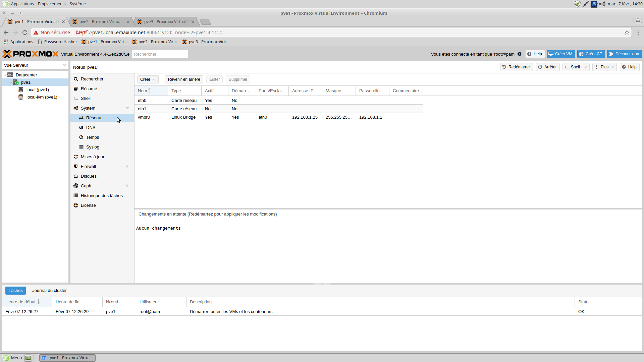Click the Applications bookmark bar shortcut
The image size is (644, 362).
(18, 42)
